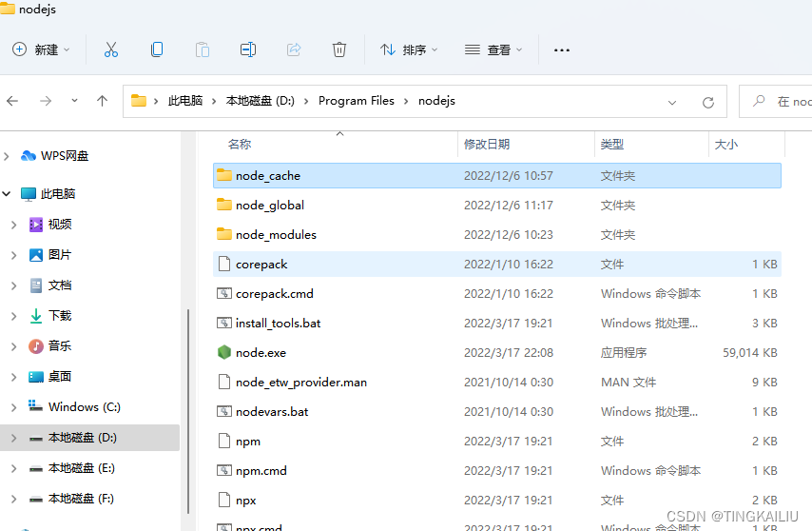Select 音乐 in the navigation pane
Screen dimensions: 812x531
tap(60, 346)
